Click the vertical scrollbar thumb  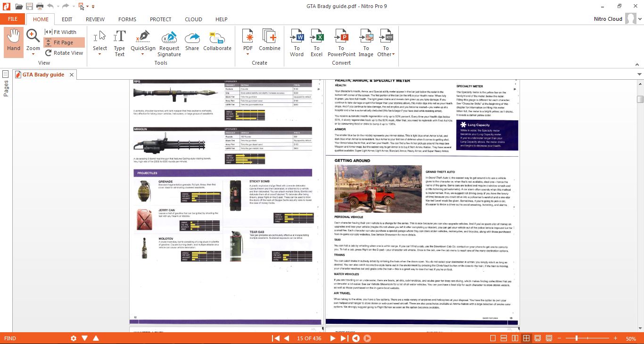click(640, 99)
